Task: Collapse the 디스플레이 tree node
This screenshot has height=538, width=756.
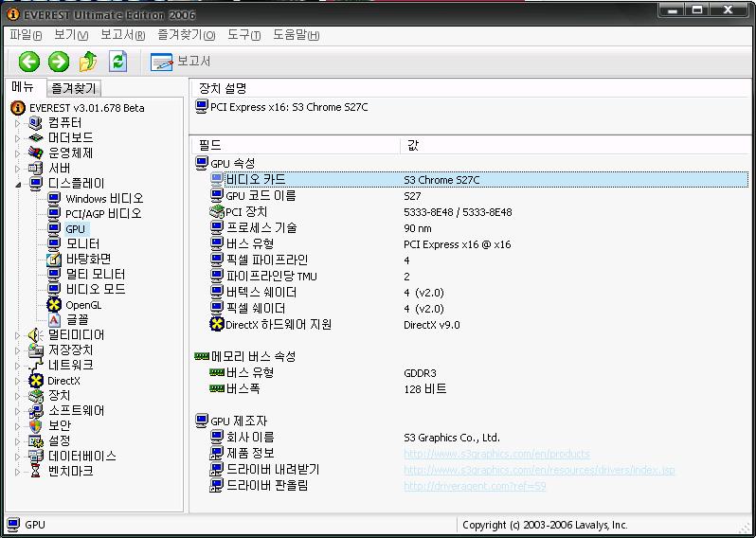Action: click(17, 184)
